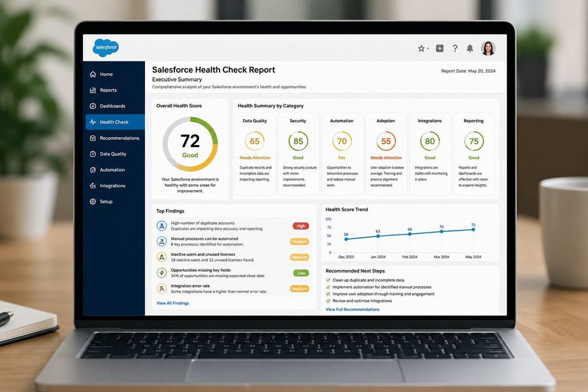Click Medium badge for inactive users
The image size is (588, 392).
[300, 257]
